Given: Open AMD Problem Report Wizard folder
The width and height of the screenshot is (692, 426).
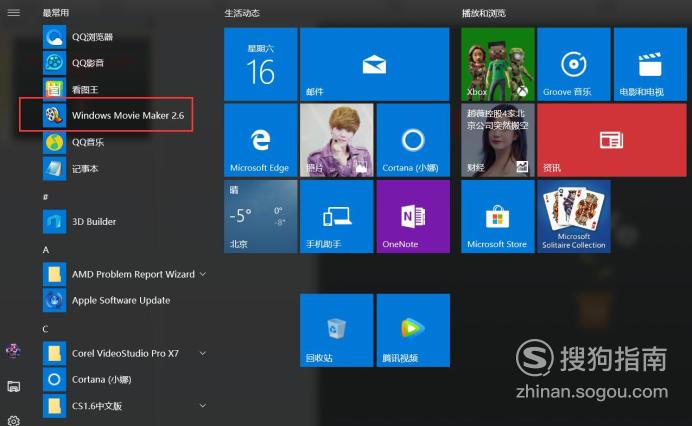Looking at the screenshot, I should coord(119,274).
